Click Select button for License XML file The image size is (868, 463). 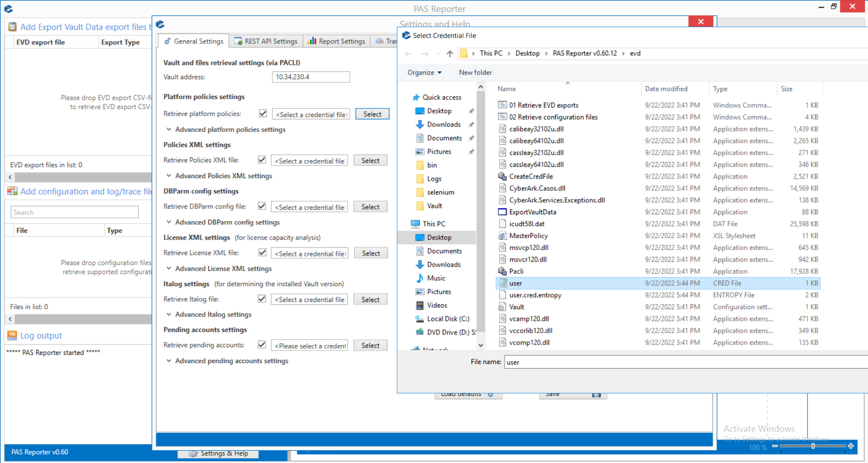[x=371, y=253]
